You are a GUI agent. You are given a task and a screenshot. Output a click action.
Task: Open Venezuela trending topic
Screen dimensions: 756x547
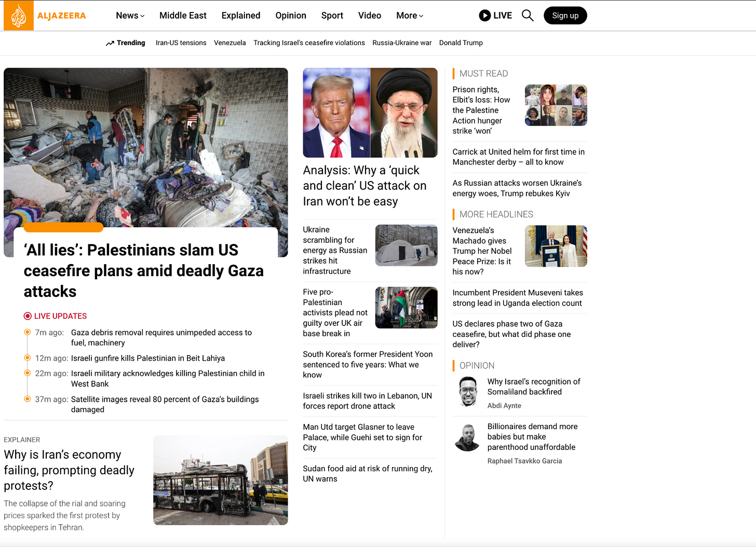click(x=230, y=43)
